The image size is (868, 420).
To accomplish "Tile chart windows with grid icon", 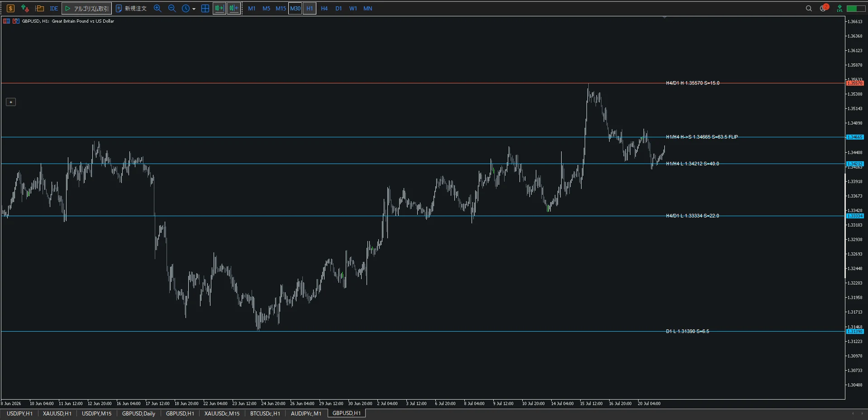I will coord(205,8).
